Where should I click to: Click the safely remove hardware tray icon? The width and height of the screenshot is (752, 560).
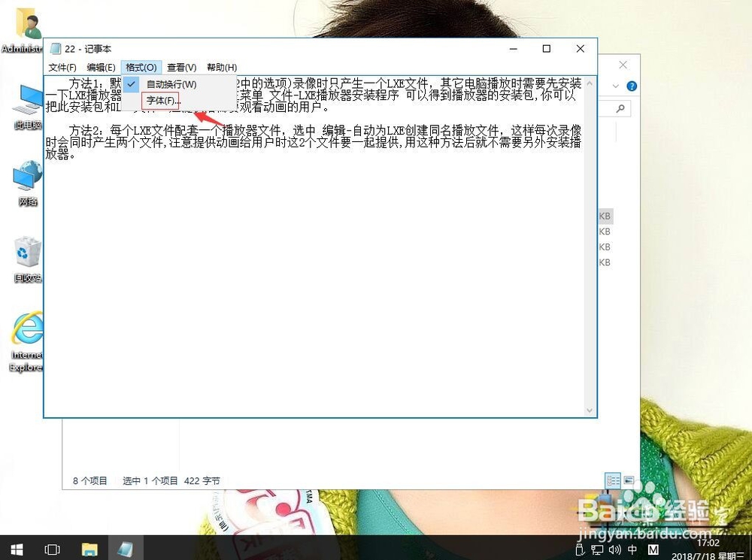point(581,549)
